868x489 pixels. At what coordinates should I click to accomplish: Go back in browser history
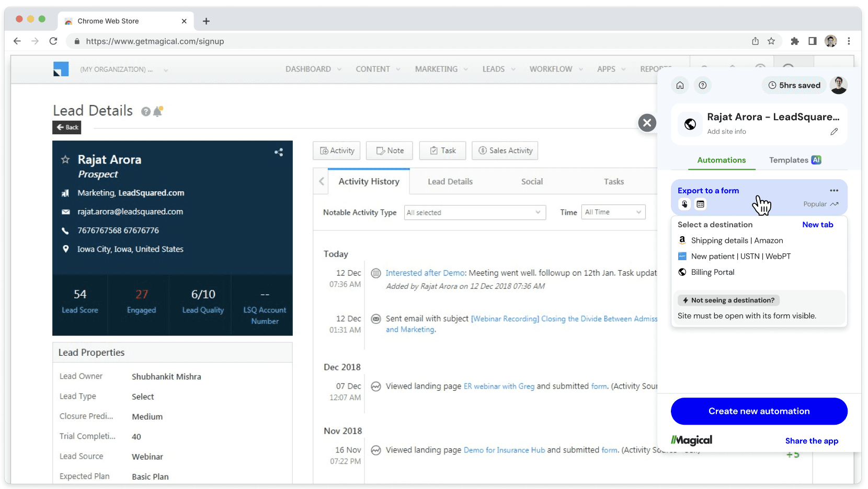pos(17,41)
